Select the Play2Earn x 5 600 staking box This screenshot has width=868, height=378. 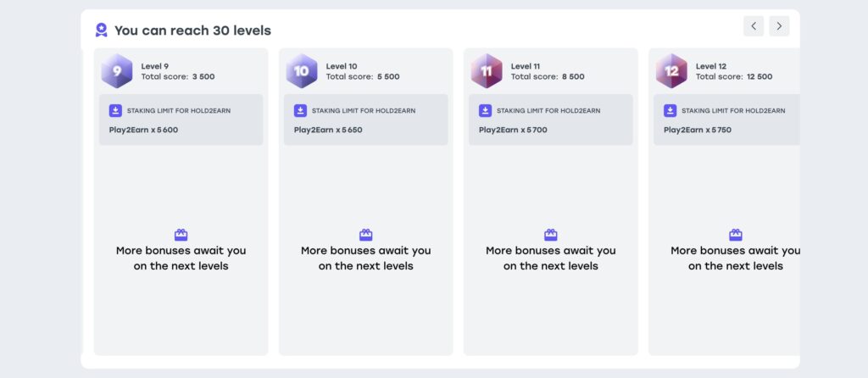tap(181, 120)
